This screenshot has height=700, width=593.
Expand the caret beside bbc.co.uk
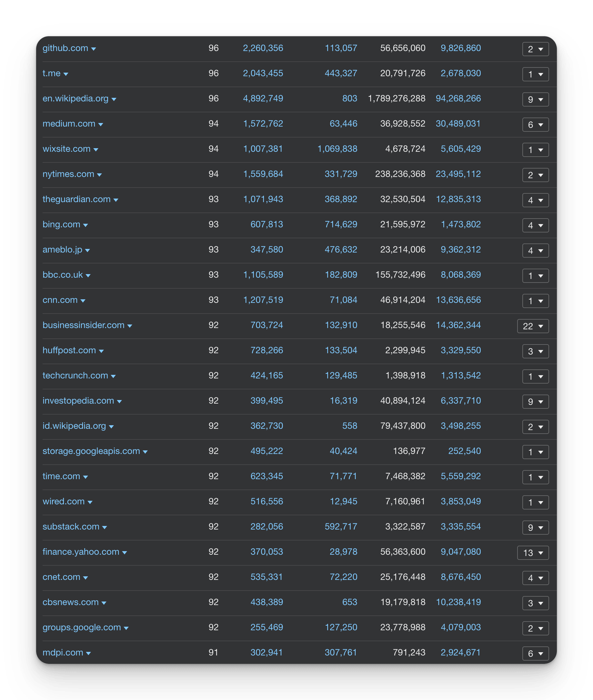88,275
